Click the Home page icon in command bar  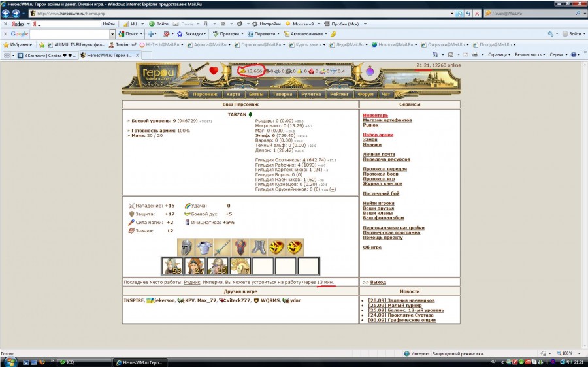[x=435, y=55]
